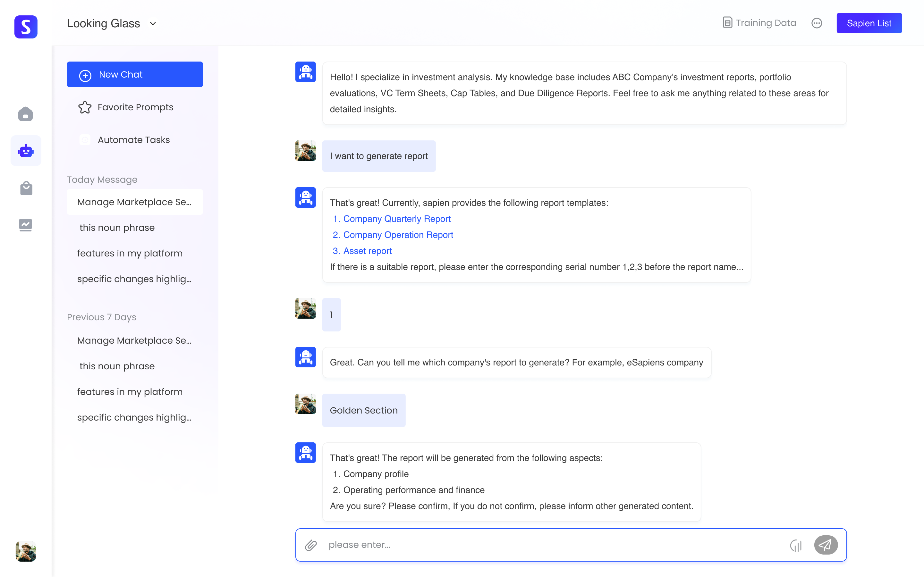Click the Training Data document icon
The image size is (924, 577).
click(727, 22)
